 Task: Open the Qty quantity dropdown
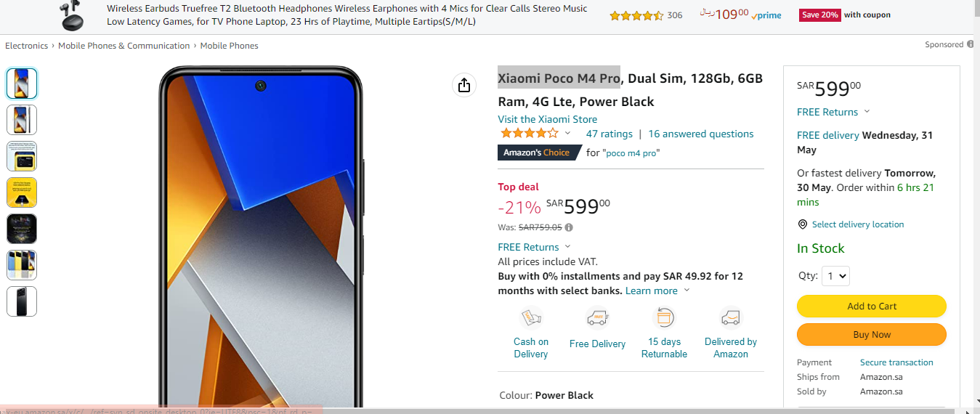(835, 276)
